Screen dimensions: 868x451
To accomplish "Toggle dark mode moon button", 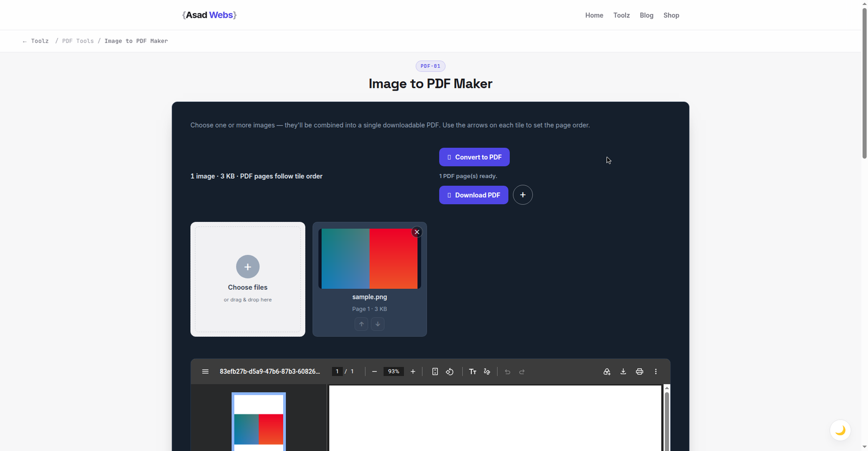I will coord(840,430).
